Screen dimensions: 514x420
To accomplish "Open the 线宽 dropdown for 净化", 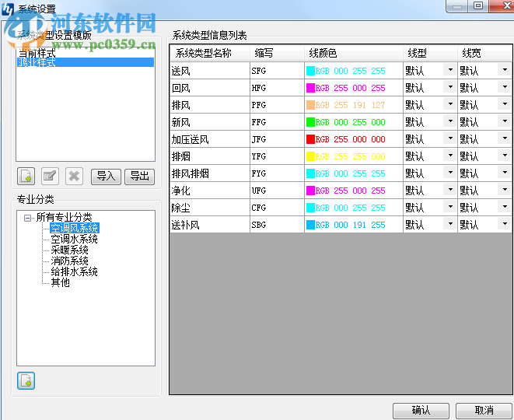I will click(505, 190).
